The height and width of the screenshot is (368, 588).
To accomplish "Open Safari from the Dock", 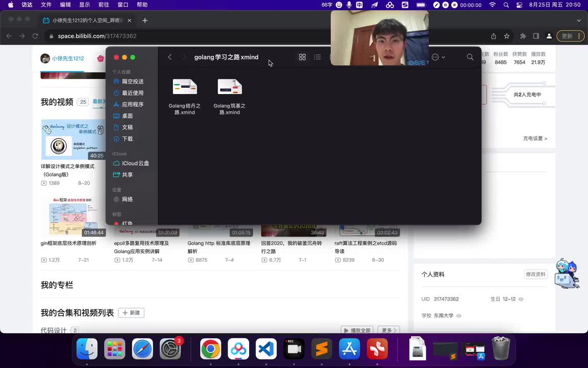I will pos(142,349).
